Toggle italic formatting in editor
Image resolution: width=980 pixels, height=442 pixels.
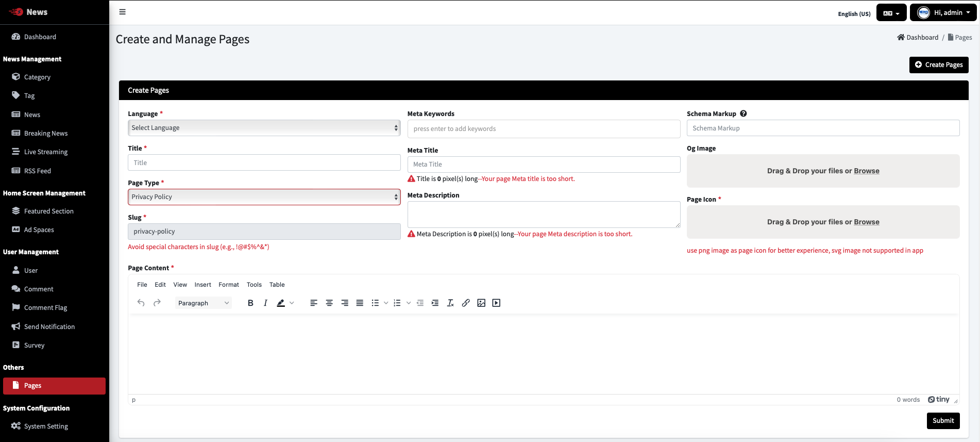265,303
